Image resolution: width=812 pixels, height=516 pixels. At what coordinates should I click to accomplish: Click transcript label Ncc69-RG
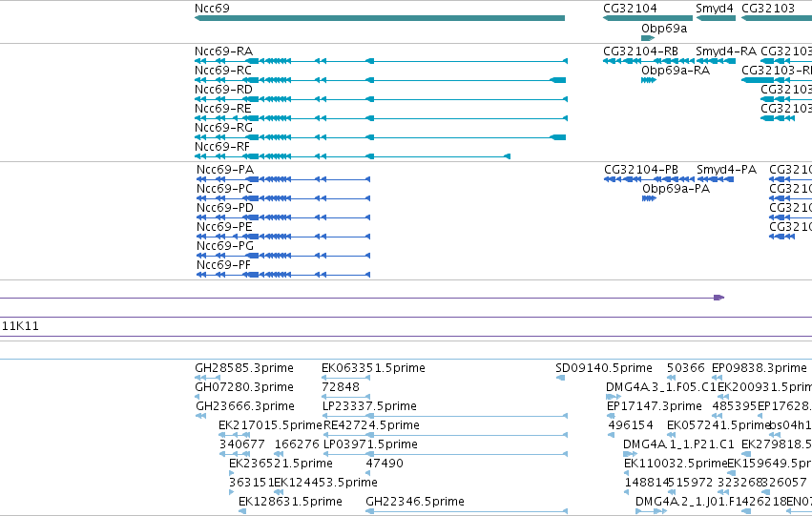click(223, 128)
